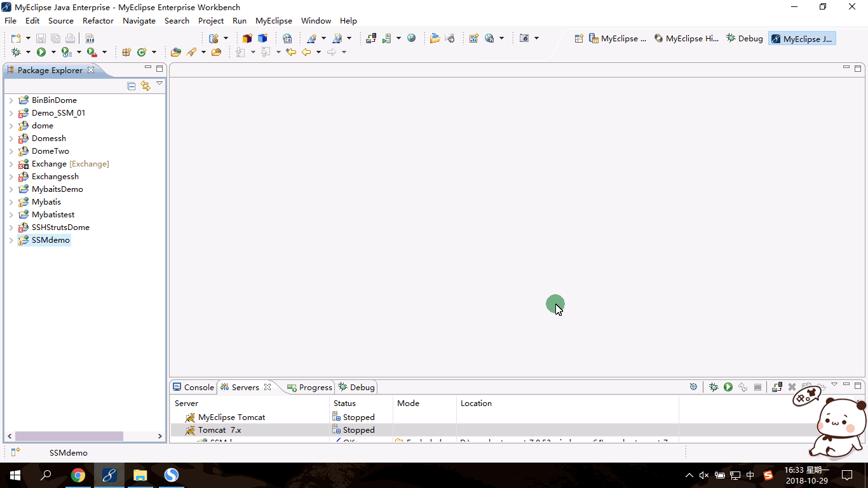
Task: Select the MybaitsDemo project
Action: [x=57, y=189]
